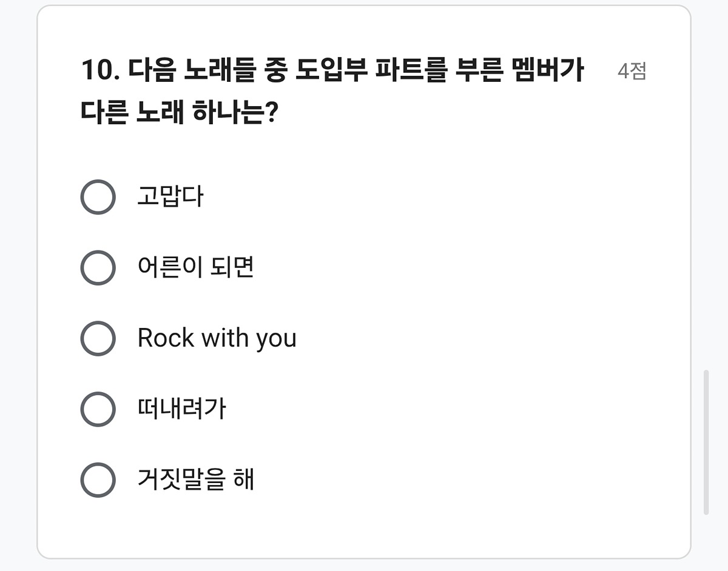Click the vertical scrollbar thumb
This screenshot has width=728, height=571.
pos(706,442)
